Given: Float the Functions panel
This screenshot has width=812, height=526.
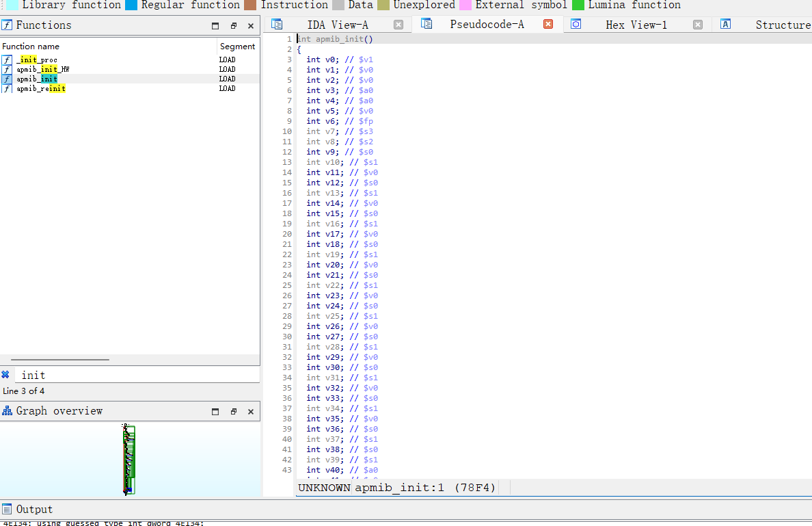Looking at the screenshot, I should [x=233, y=26].
